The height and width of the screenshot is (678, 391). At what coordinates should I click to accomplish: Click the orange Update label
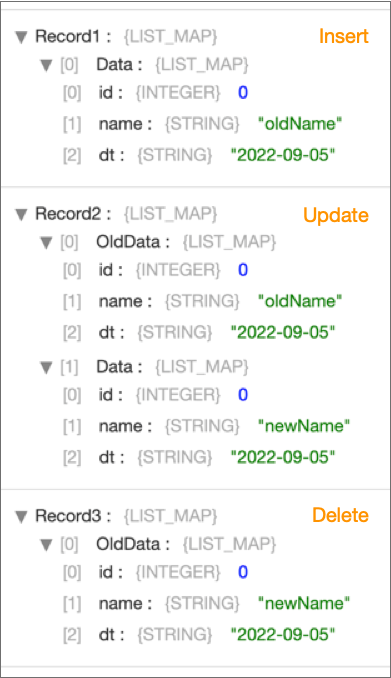point(336,215)
